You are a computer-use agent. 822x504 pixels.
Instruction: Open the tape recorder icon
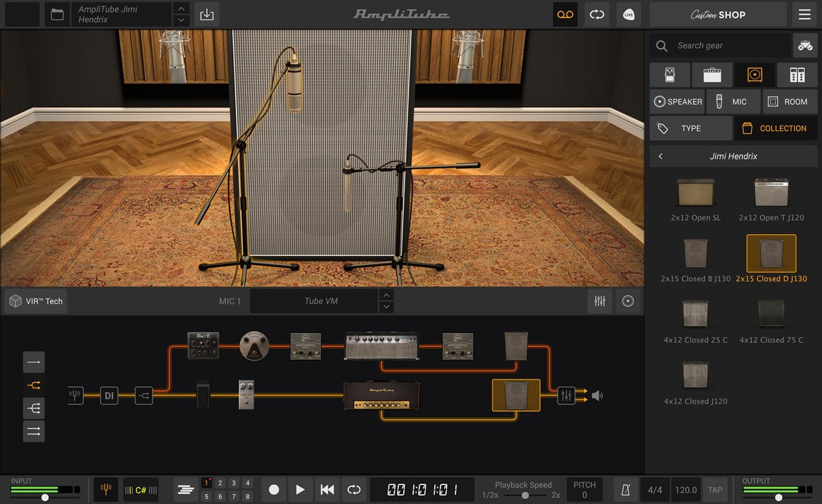pyautogui.click(x=565, y=15)
